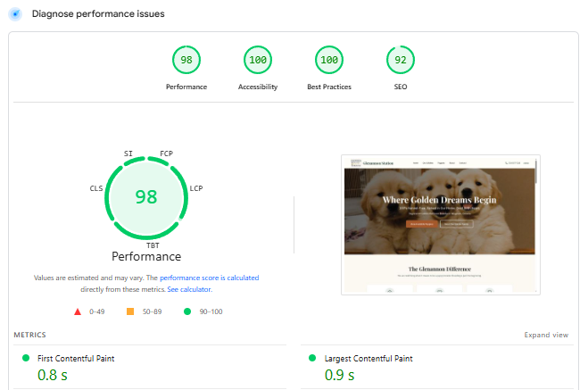Viewport: 588px width, 390px height.
Task: Click the Diagnose performance issues blue icon
Action: pyautogui.click(x=15, y=14)
